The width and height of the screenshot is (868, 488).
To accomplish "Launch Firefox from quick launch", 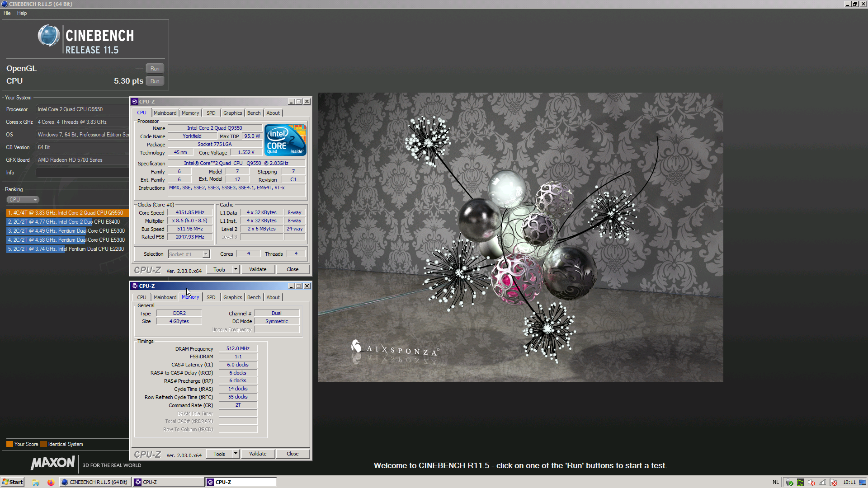I will tap(51, 482).
